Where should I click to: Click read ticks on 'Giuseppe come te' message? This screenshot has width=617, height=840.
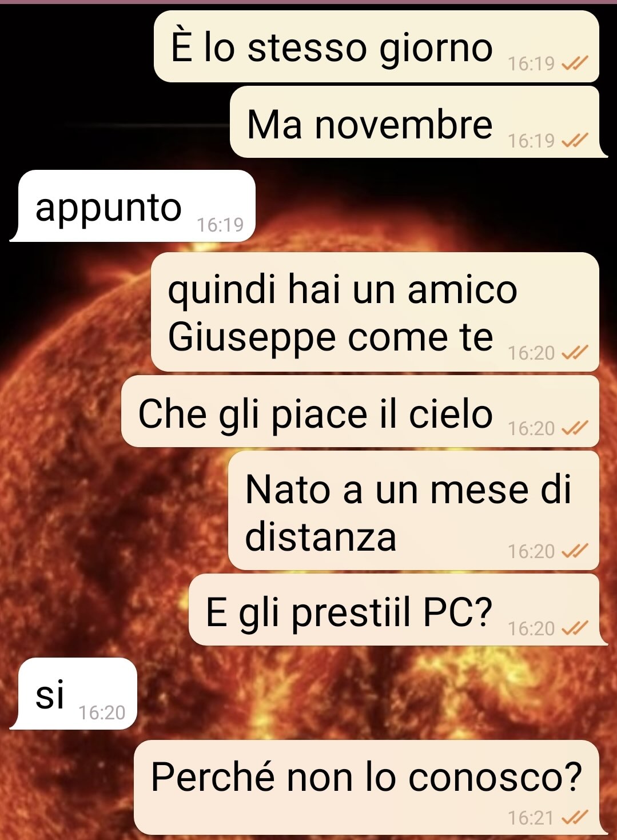click(x=575, y=353)
